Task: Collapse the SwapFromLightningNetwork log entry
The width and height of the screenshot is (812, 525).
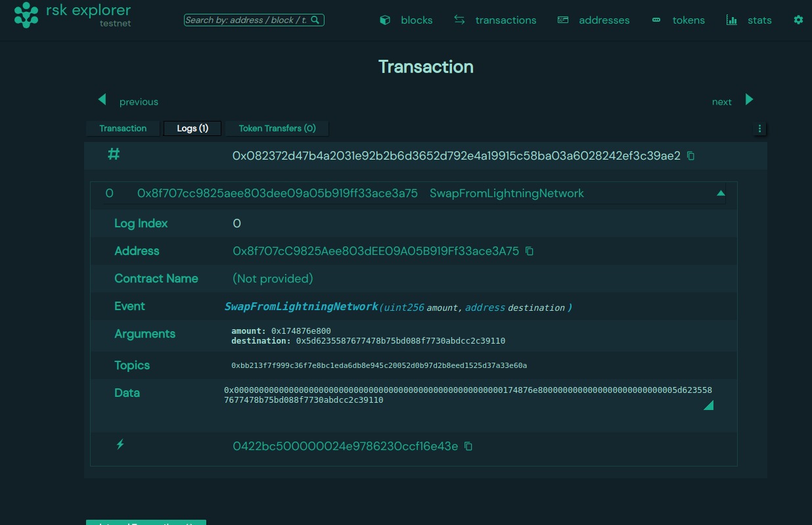Action: (721, 193)
